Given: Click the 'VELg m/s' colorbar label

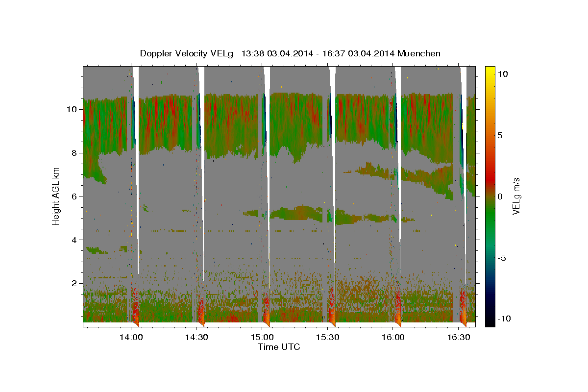Looking at the screenshot, I should coord(516,196).
